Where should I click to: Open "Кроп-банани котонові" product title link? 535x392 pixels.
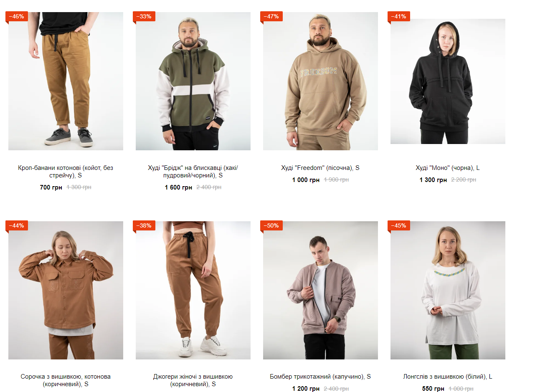tap(66, 172)
